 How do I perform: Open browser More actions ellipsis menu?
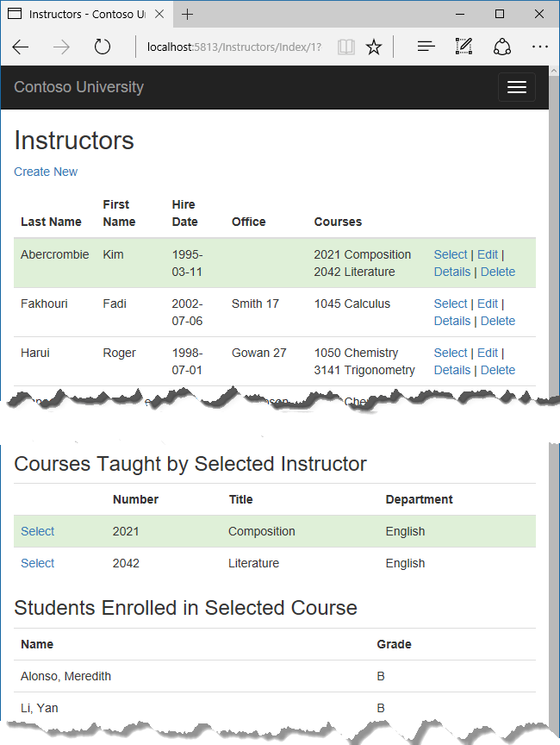tap(540, 47)
